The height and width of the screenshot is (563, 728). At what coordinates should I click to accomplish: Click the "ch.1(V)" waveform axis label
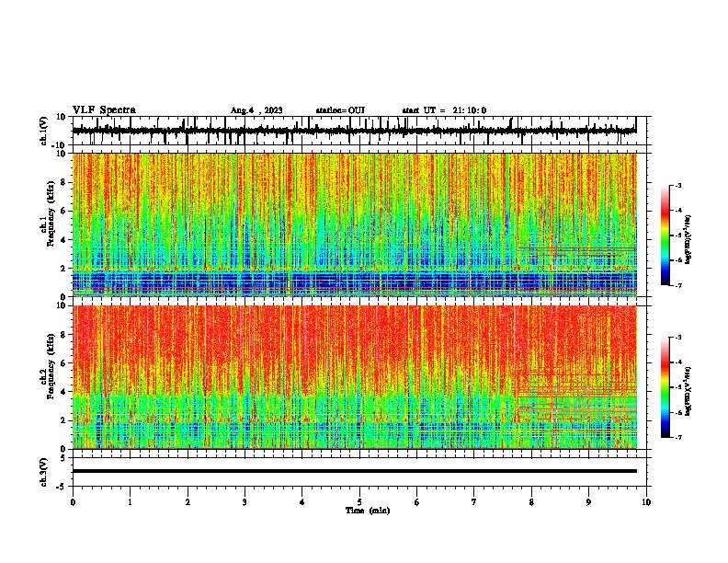[44, 131]
